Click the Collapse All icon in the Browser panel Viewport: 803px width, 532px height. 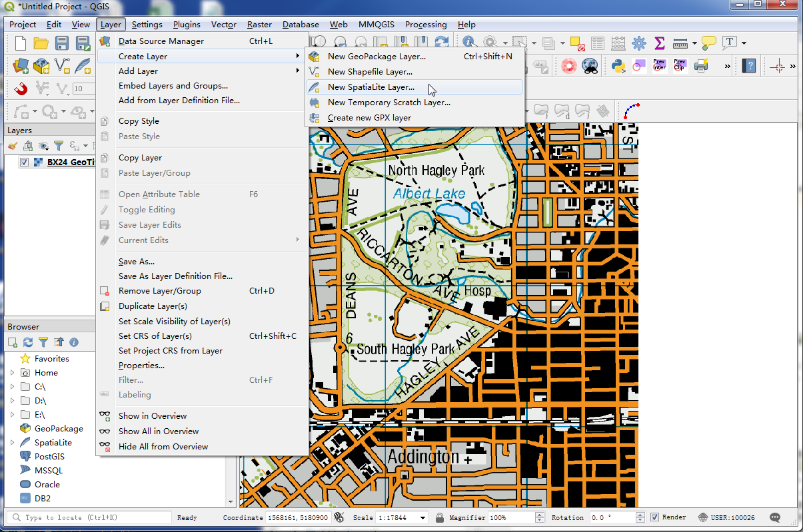(x=59, y=342)
